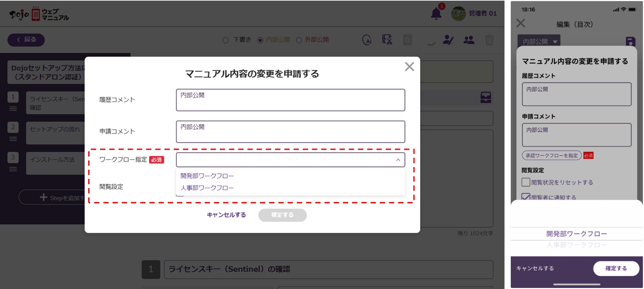Click the AI assistant icon in the toolbar
This screenshot has height=289, width=644.
[x=367, y=40]
